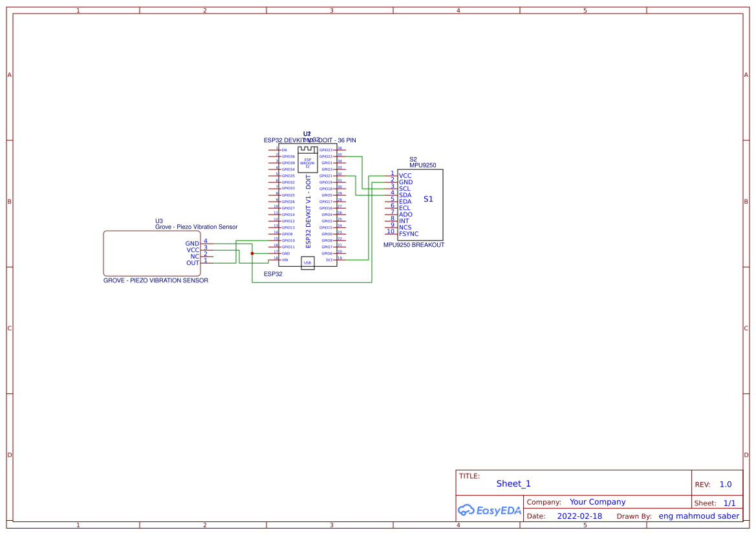Click the REV value 1.0

pos(724,483)
